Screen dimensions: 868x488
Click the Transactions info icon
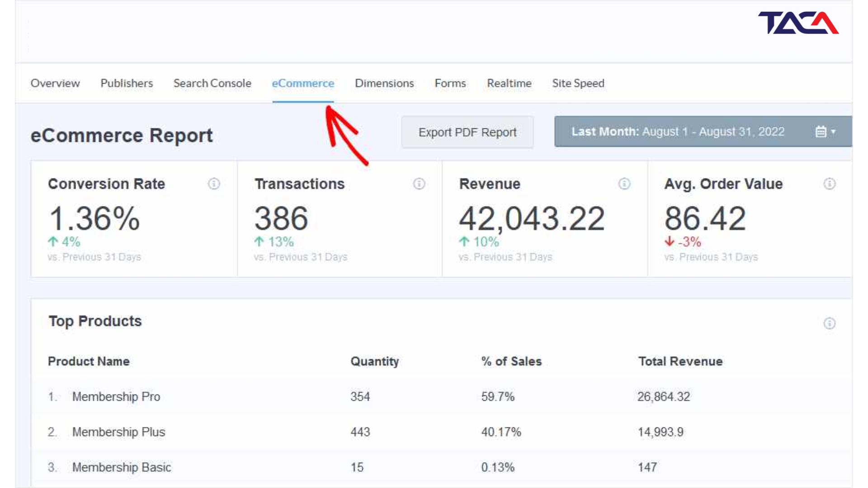click(419, 184)
